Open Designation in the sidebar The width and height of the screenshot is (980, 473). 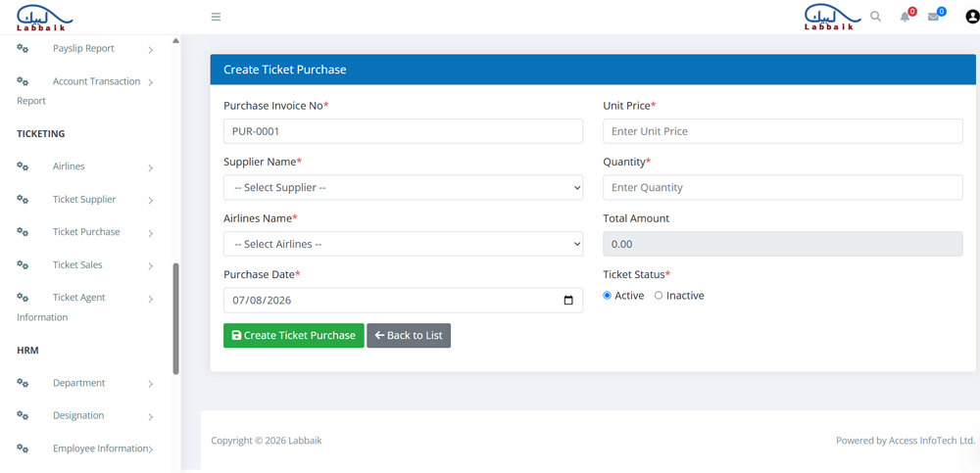(78, 415)
